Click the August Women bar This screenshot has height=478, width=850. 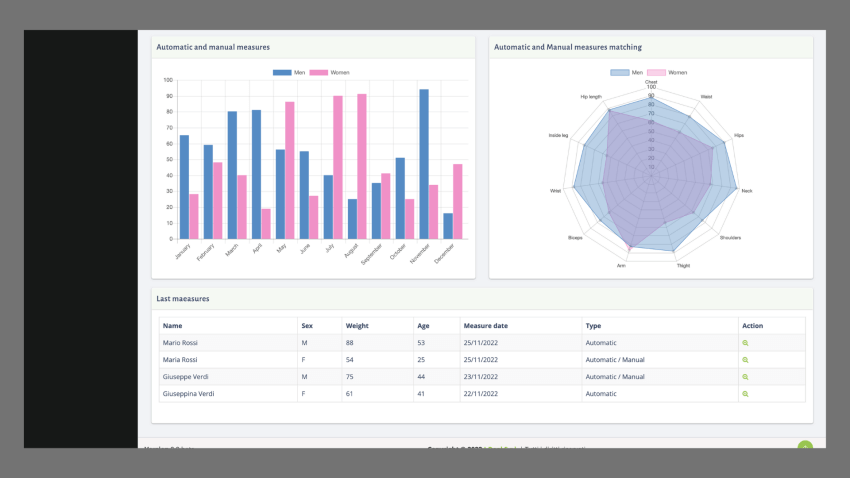pyautogui.click(x=361, y=166)
